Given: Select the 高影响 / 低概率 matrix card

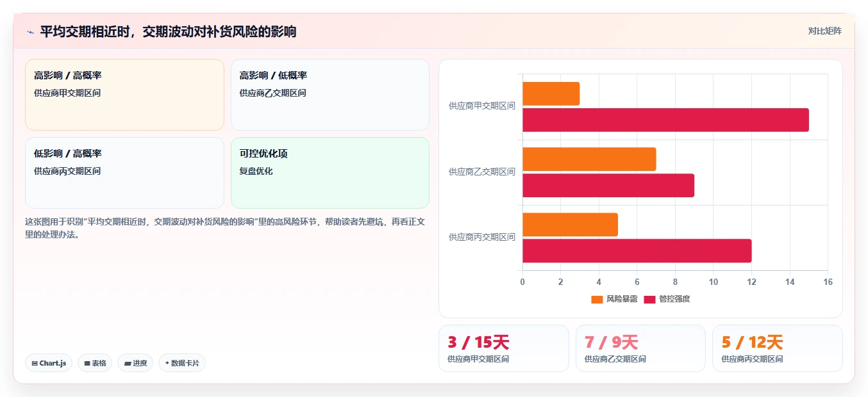Looking at the screenshot, I should [330, 95].
